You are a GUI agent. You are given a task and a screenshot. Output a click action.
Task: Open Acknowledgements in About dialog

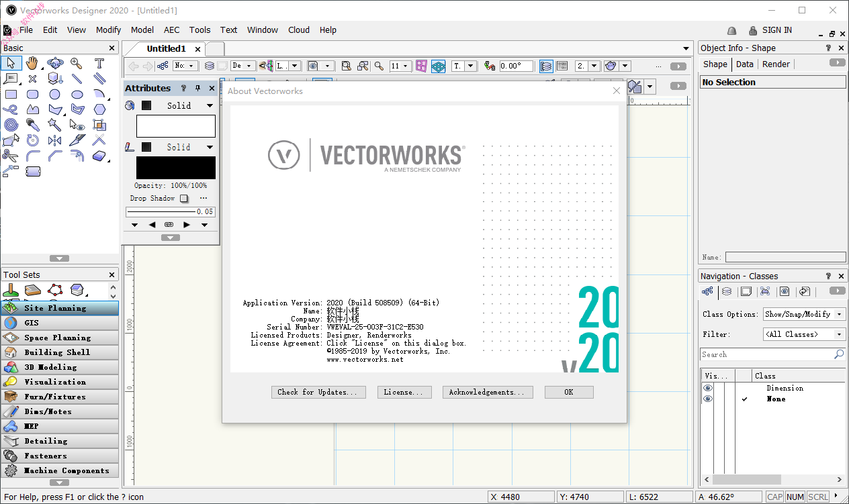pos(488,392)
